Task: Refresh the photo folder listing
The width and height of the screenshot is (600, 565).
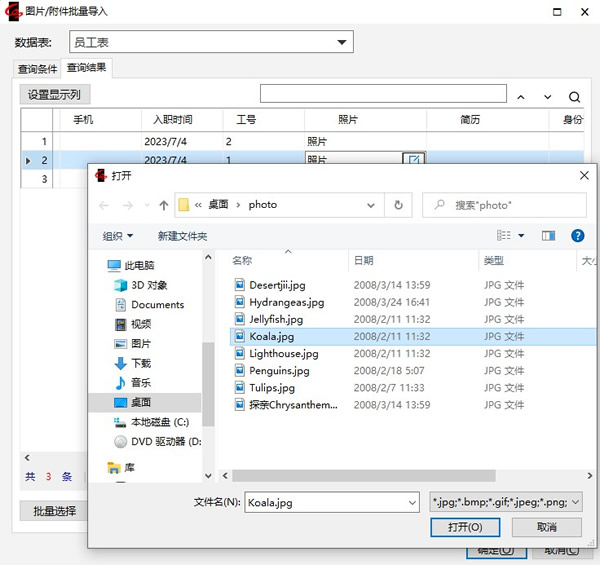Action: [398, 205]
